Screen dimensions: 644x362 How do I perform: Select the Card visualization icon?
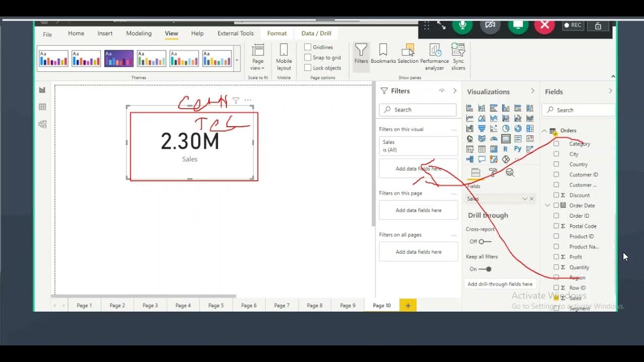tap(506, 139)
